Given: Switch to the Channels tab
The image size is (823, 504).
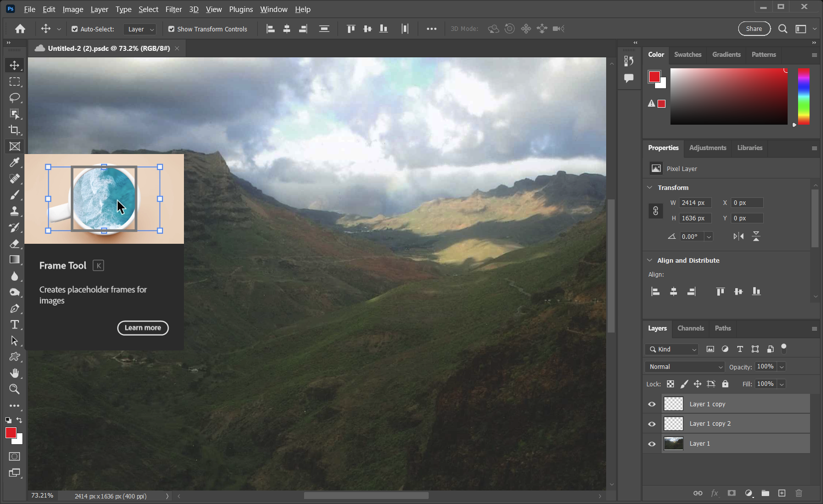Looking at the screenshot, I should (690, 329).
